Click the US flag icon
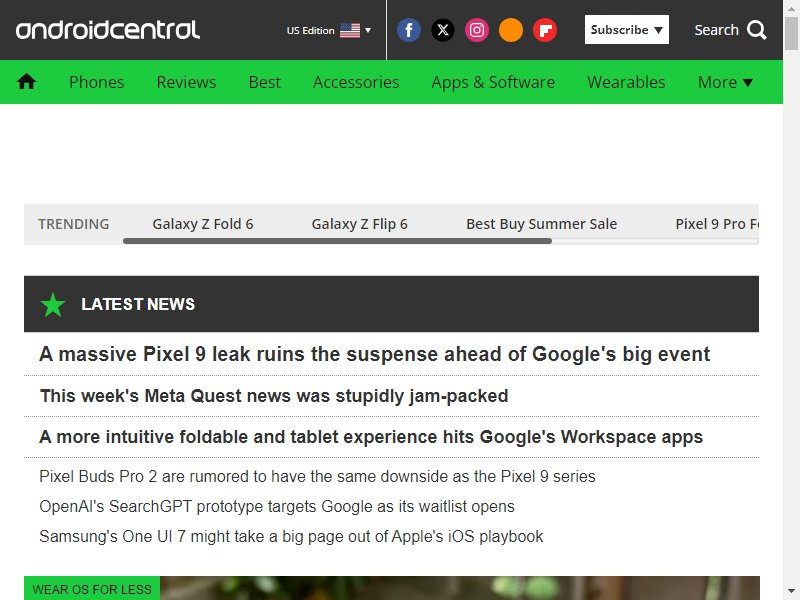The height and width of the screenshot is (600, 800). pyautogui.click(x=350, y=31)
